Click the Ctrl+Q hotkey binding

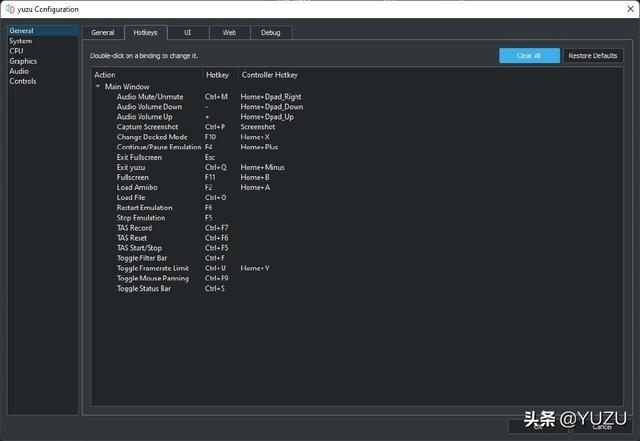(x=216, y=167)
